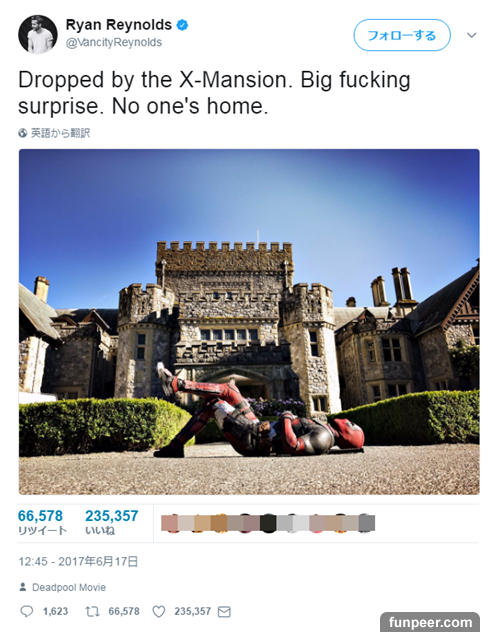500x632 pixels.
Task: Click the globe translate icon
Action: pyautogui.click(x=23, y=133)
